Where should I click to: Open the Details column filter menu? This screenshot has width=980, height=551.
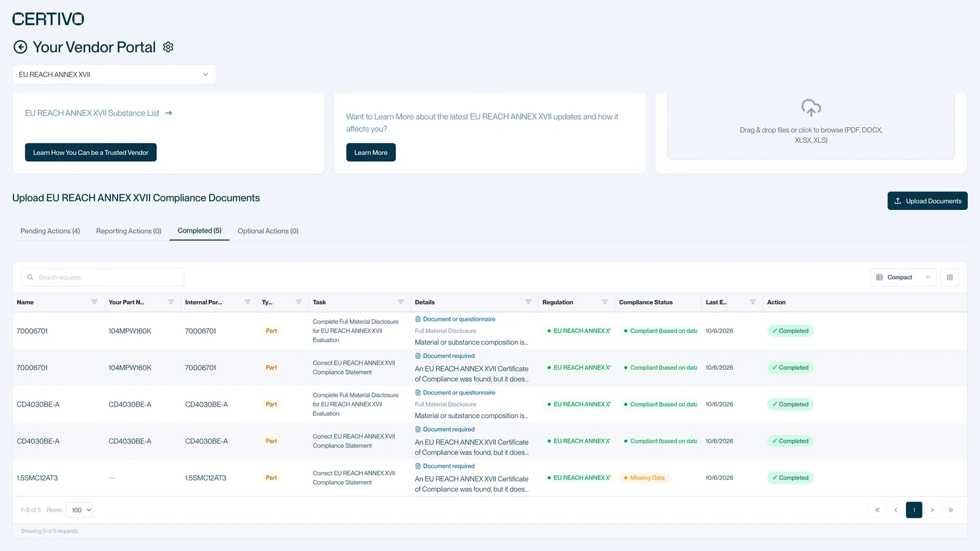(x=528, y=302)
